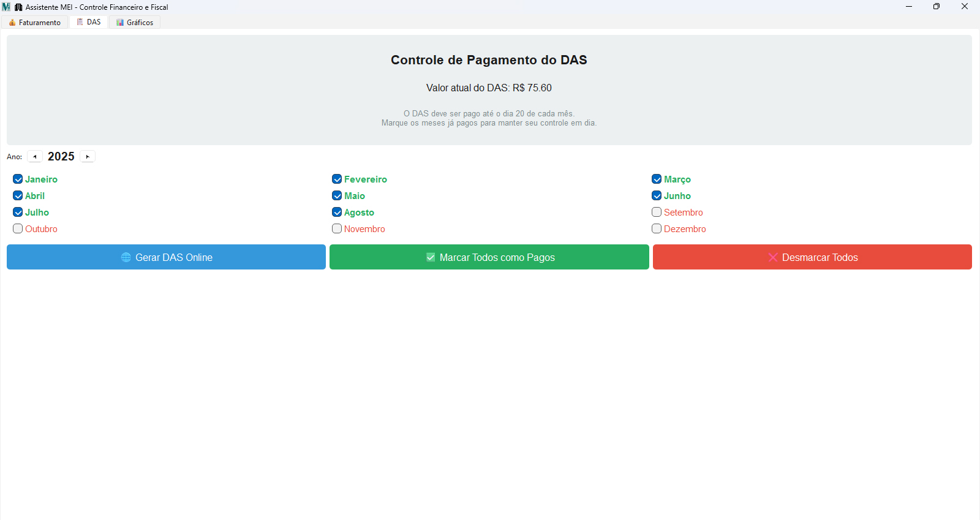
Task: Uncheck the Janeiro checkbox
Action: [x=18, y=179]
